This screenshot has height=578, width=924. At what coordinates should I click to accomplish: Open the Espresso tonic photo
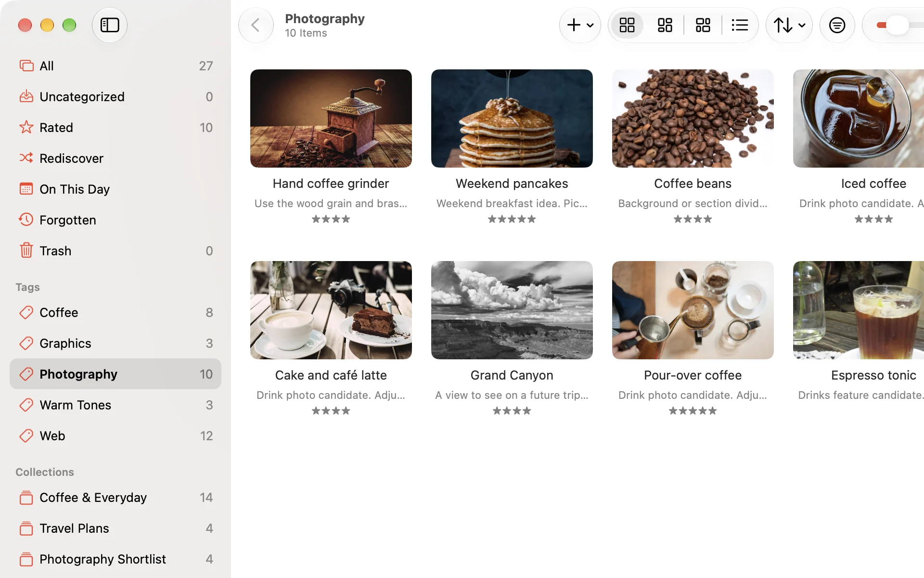point(859,310)
